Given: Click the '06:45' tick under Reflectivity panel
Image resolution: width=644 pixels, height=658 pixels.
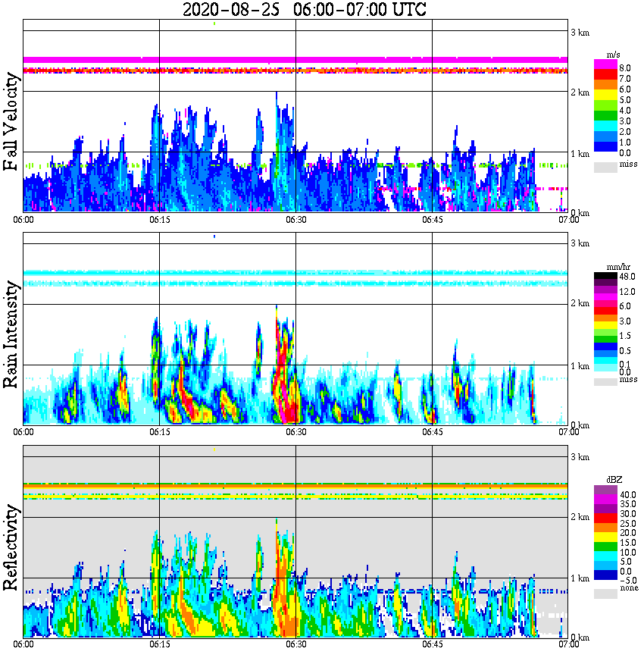Looking at the screenshot, I should click(x=432, y=645).
